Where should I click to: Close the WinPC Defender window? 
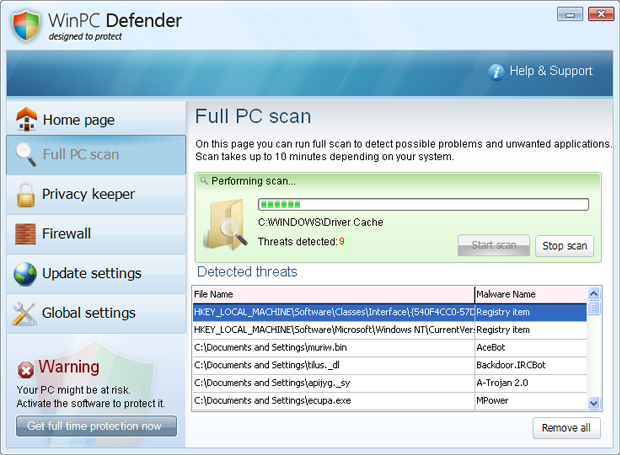coord(601,14)
